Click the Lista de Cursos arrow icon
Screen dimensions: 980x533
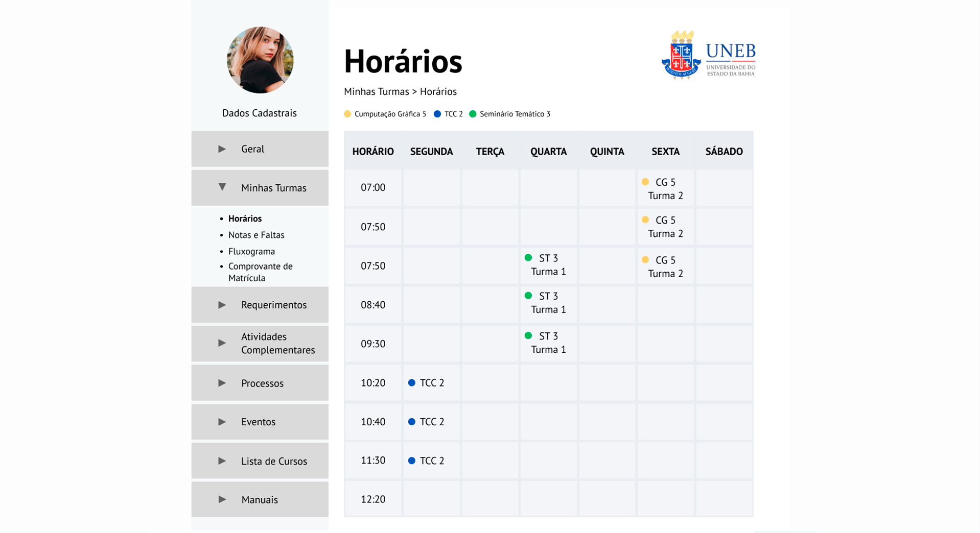pyautogui.click(x=222, y=461)
